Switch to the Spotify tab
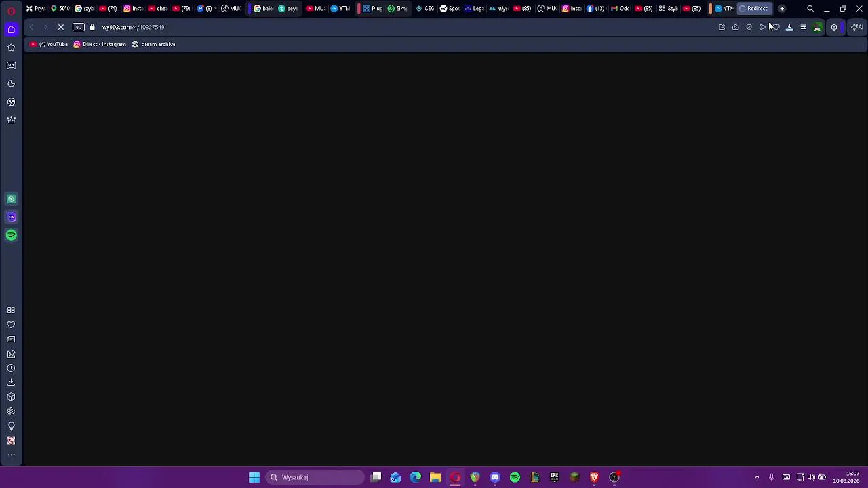The width and height of the screenshot is (868, 488). click(449, 9)
